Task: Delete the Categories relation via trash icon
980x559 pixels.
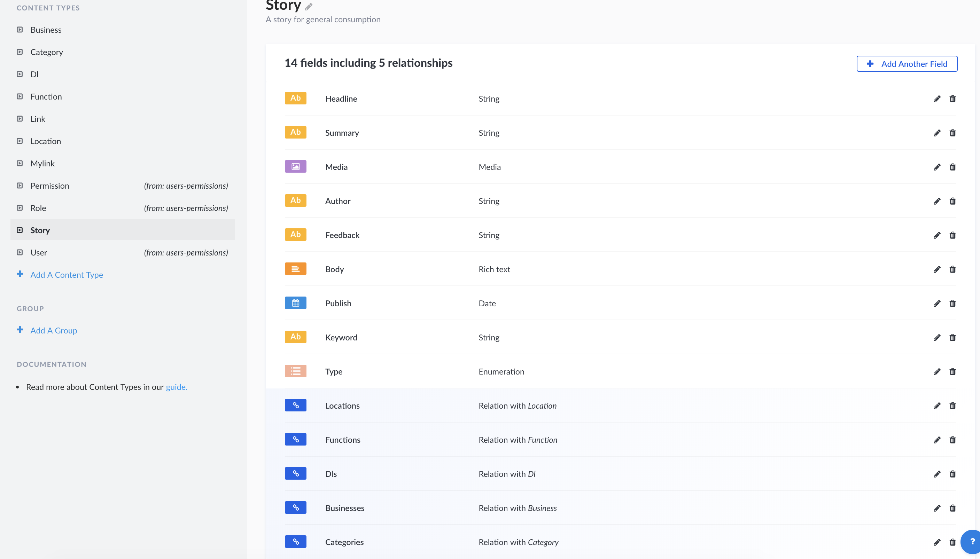Action: coord(953,542)
